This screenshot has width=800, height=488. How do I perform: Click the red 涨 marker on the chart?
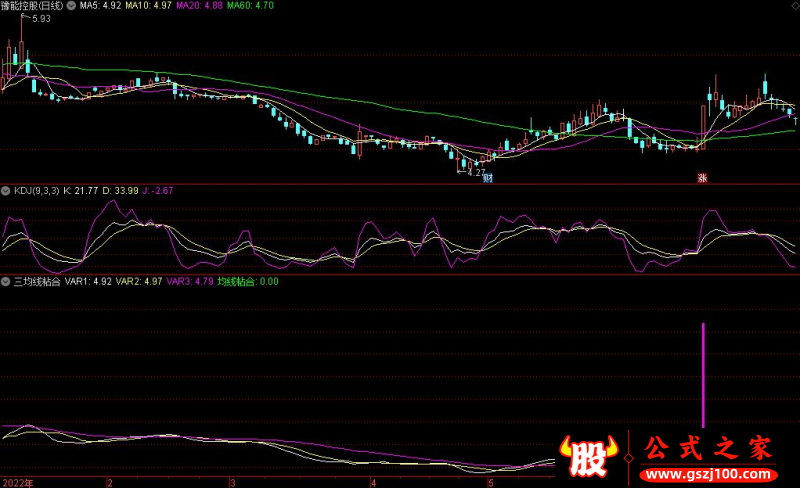pos(702,178)
